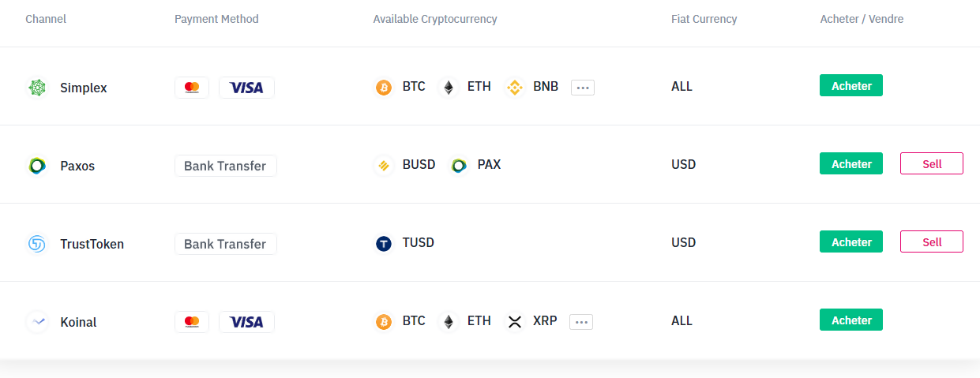Screen dimensions: 980x378
Task: Click the PAX coin icon
Action: point(459,166)
